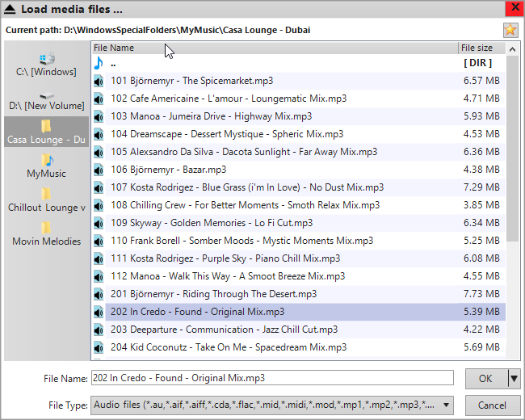Click speaker icon of 105 Alexsandro Da Silva track

tap(99, 152)
